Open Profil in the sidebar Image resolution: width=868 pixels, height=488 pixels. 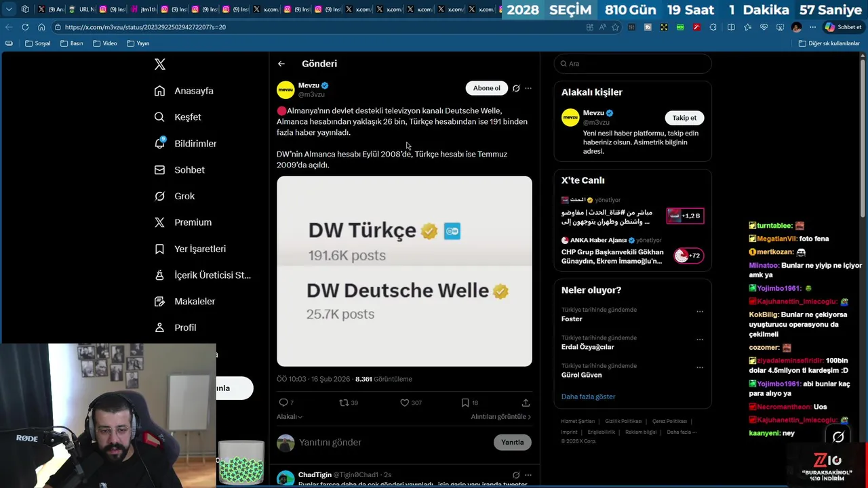pyautogui.click(x=175, y=327)
